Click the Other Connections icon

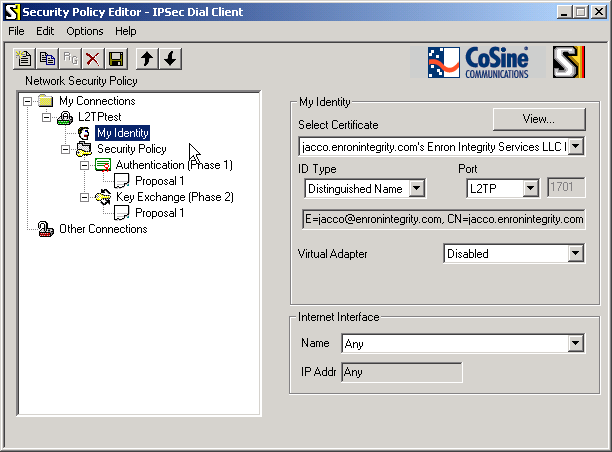(x=46, y=229)
